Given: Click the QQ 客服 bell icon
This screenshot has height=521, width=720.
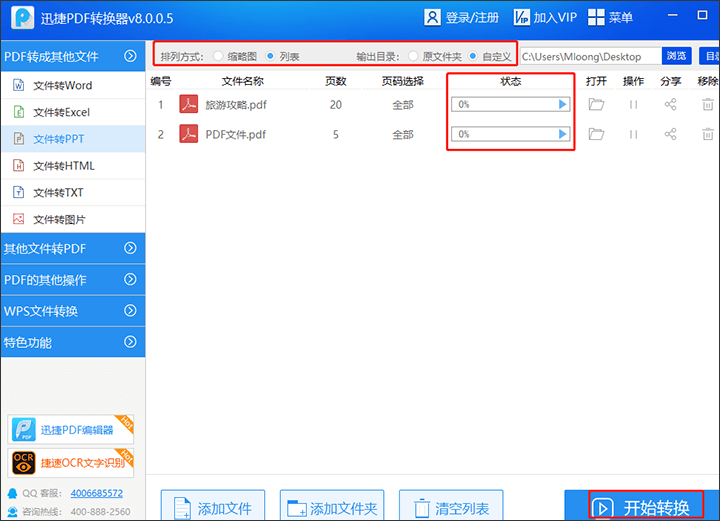Looking at the screenshot, I should (x=12, y=493).
